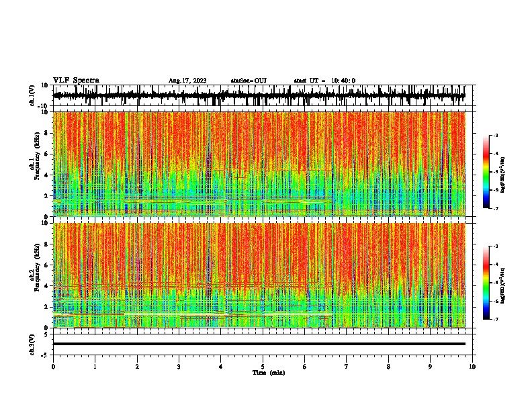The height and width of the screenshot is (411, 532).
Task: Click the time axis tick label '7'
Action: 347,367
